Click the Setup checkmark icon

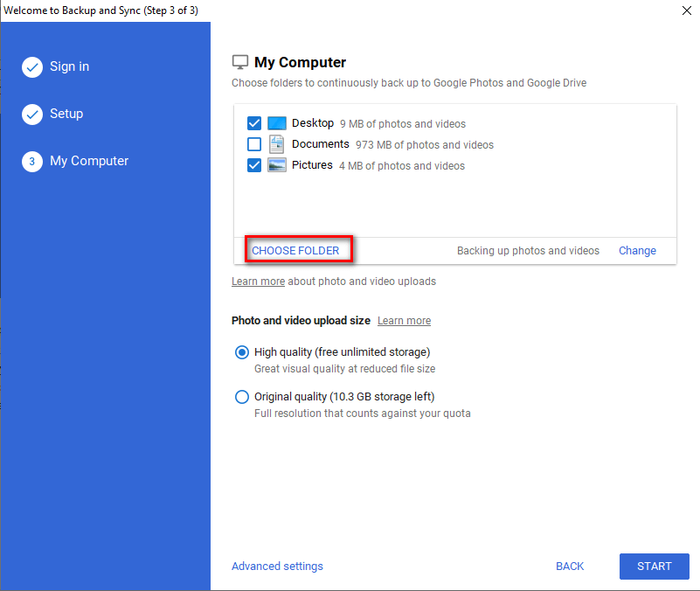point(31,114)
